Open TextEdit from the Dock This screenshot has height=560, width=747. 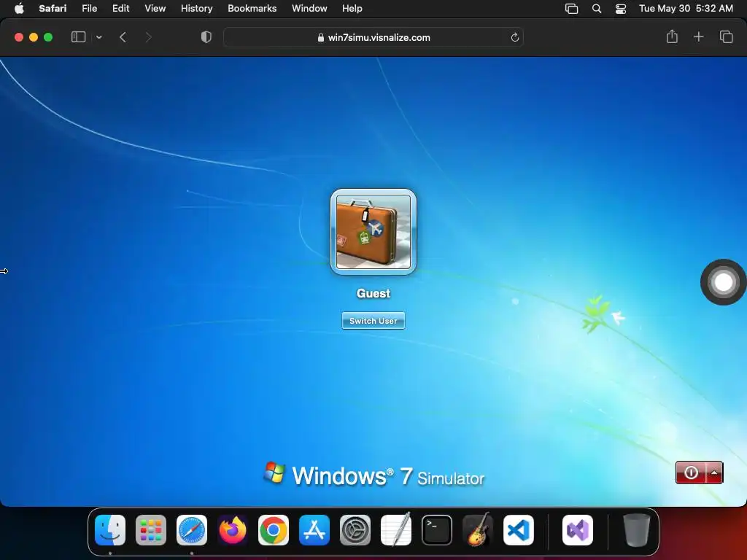[396, 529]
